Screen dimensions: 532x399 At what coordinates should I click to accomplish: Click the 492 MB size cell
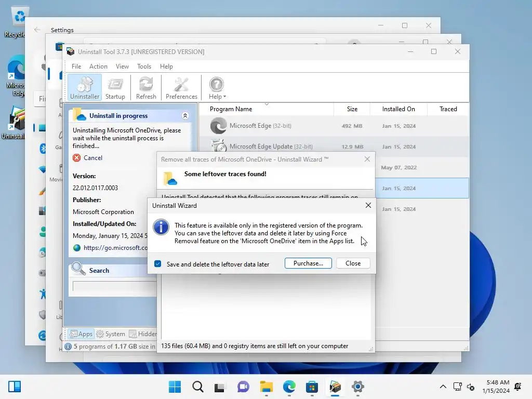click(352, 126)
